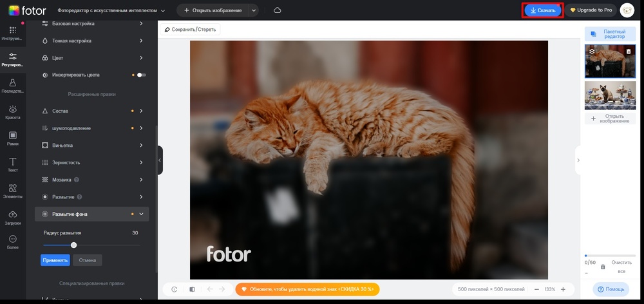Open the Пакетный редактор batch editor
This screenshot has width=644, height=304.
tap(610, 34)
